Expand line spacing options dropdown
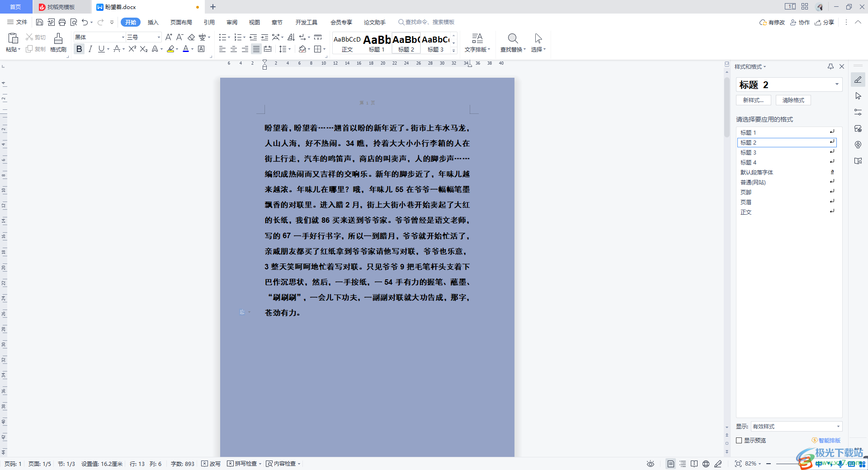868x470 pixels. 290,49
